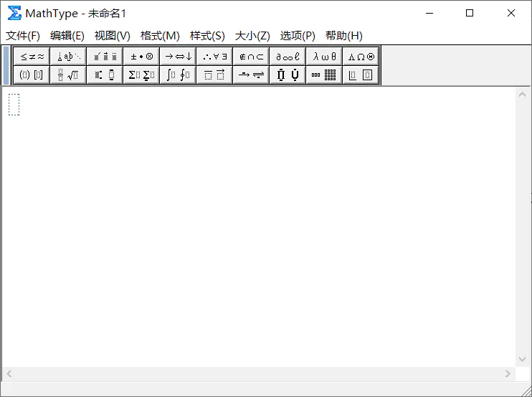The width and height of the screenshot is (532, 397).
Task: Open the set theory symbols palette (∉∩⊂)
Action: click(x=252, y=57)
